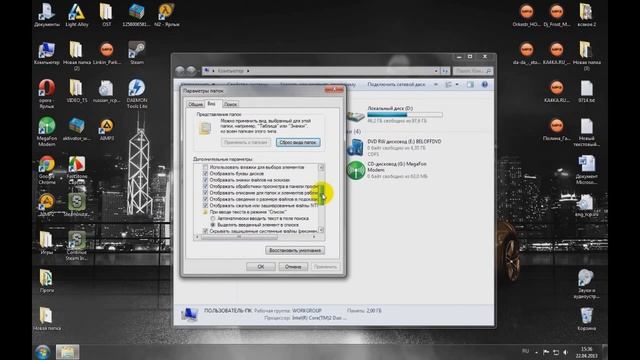Open the Windows Start menu
Image resolution: width=640 pixels, height=360 pixels.
(42, 352)
